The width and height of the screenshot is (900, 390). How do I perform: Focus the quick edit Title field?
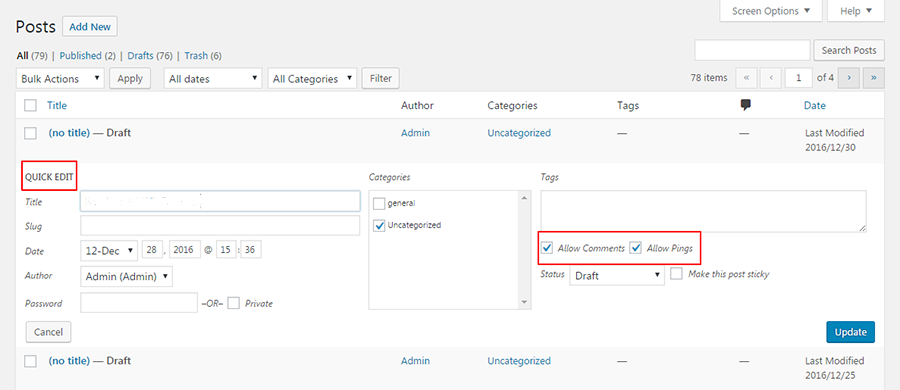(220, 202)
